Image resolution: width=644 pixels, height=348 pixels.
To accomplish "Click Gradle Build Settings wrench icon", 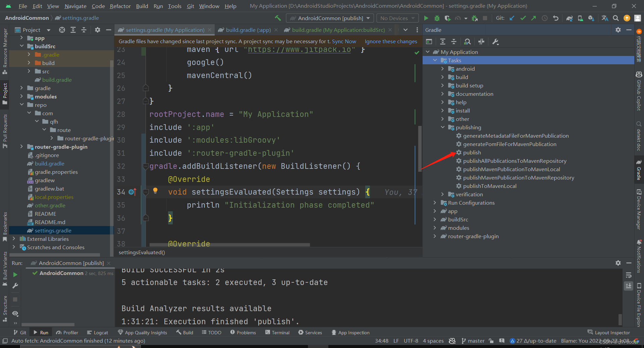I will coord(495,42).
